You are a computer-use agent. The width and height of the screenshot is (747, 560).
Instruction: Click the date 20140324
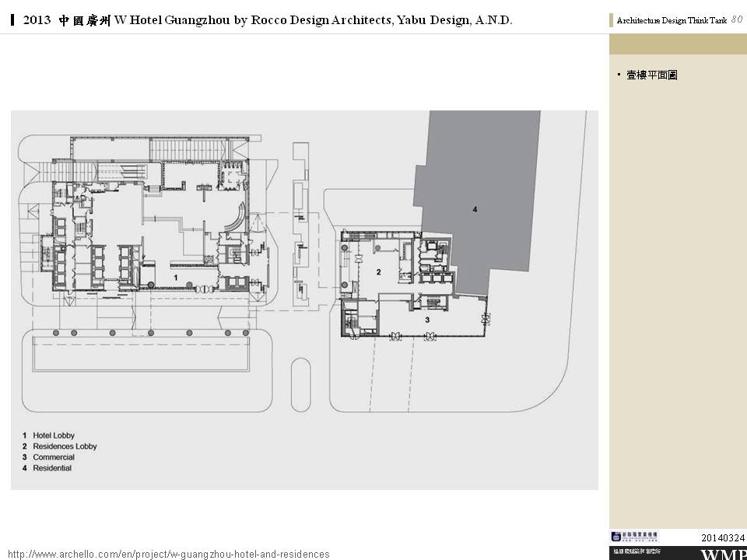tap(723, 537)
